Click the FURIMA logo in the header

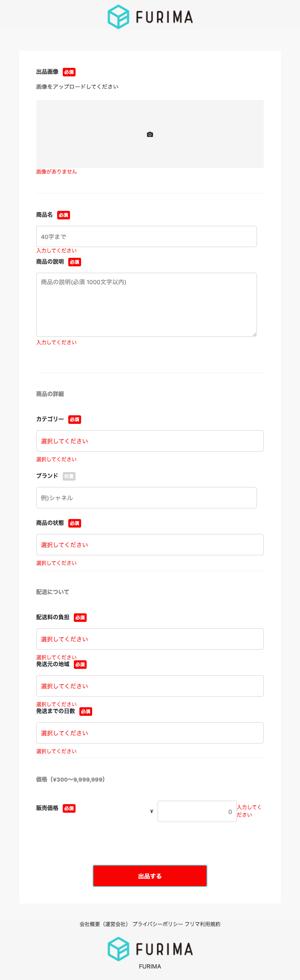point(150,17)
